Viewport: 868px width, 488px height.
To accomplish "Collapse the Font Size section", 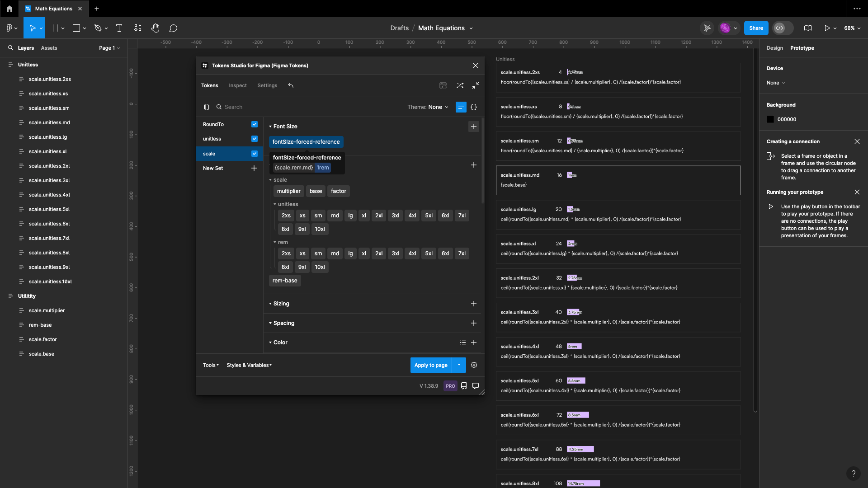I will 283,127.
